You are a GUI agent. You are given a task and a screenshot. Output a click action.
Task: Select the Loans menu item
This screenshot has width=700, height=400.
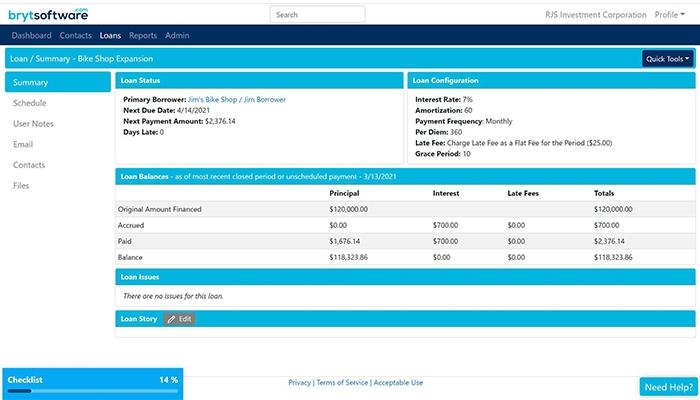[x=110, y=35]
